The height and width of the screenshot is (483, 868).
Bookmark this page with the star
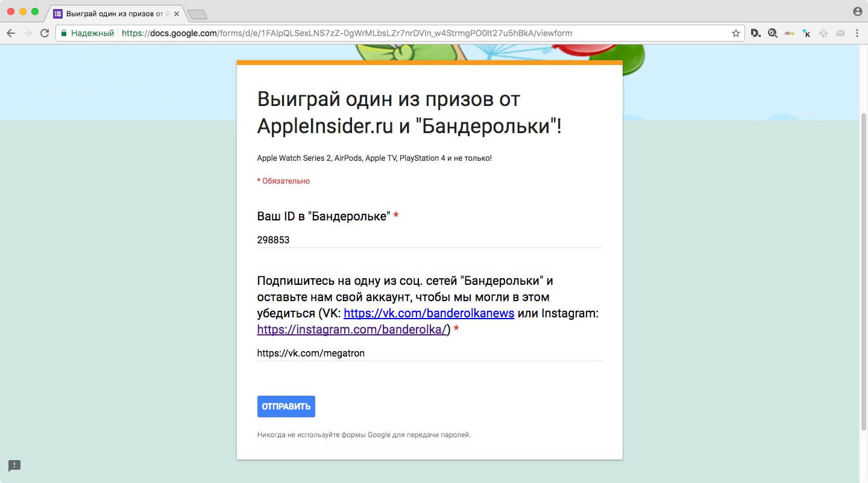click(735, 34)
